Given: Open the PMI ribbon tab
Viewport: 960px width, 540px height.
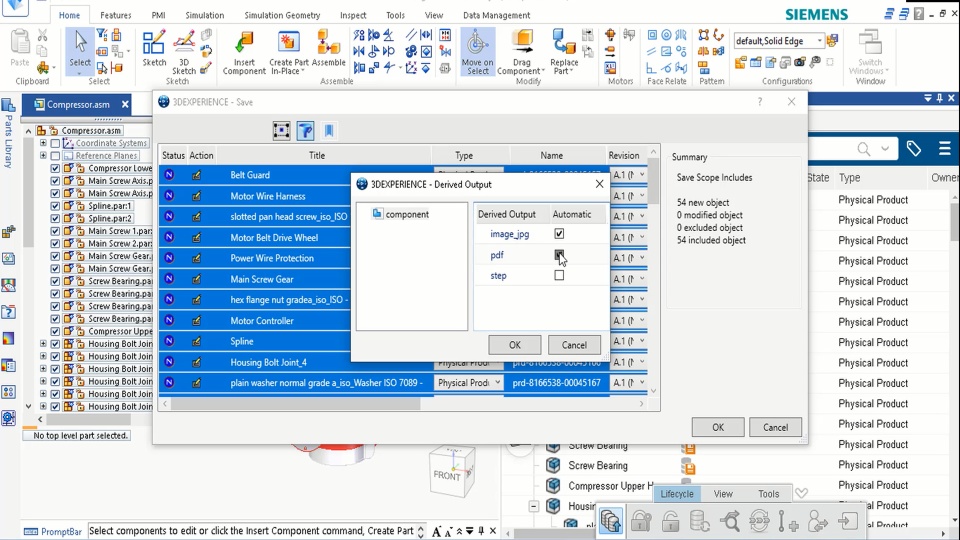Looking at the screenshot, I should pyautogui.click(x=159, y=15).
